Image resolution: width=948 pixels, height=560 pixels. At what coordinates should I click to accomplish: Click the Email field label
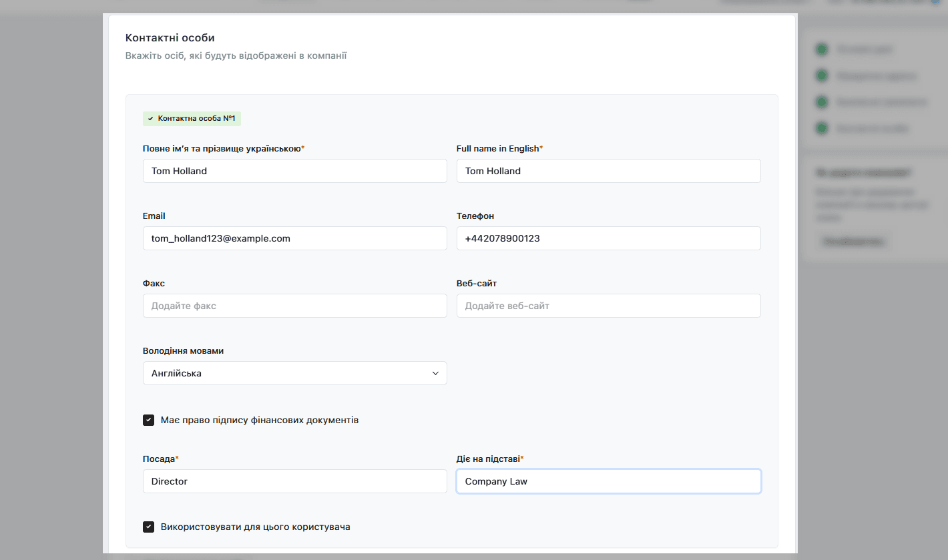[x=154, y=216]
